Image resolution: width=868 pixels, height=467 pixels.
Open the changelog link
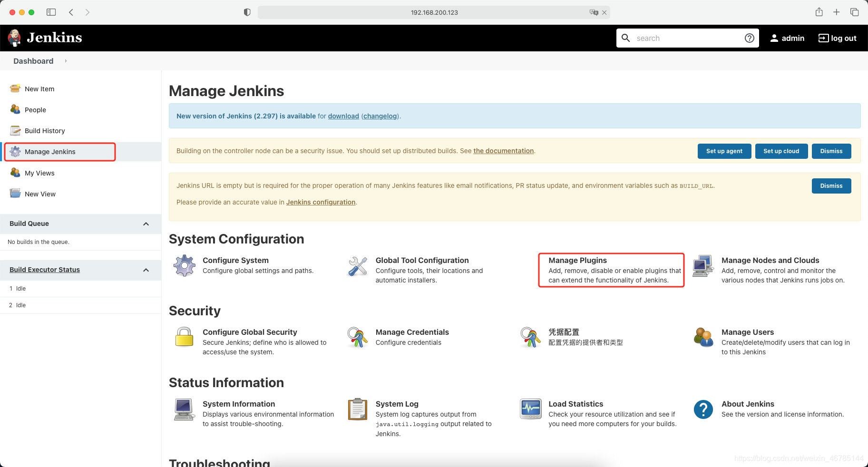tap(380, 116)
